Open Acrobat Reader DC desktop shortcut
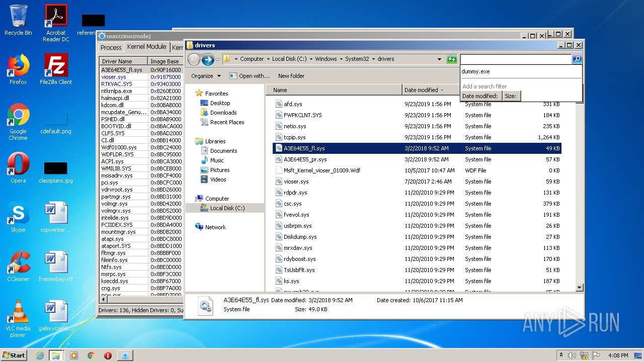 coord(56,23)
